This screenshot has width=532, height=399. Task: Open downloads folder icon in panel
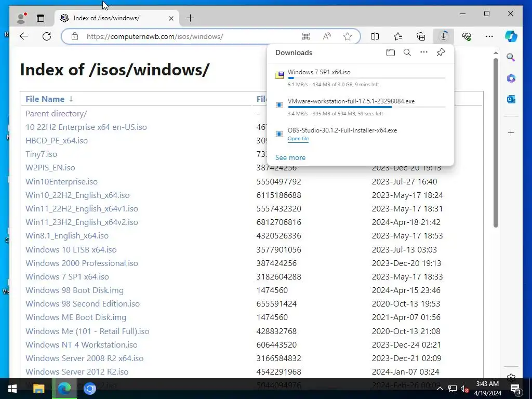pos(391,52)
